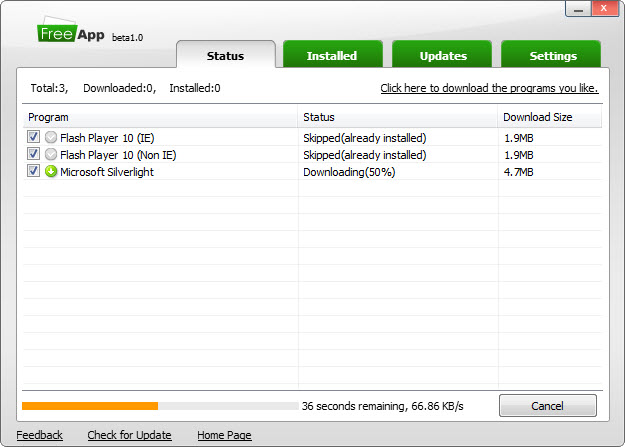This screenshot has width=625, height=447.
Task: Click Skipped status of Flash Player 10 (IE)
Action: [365, 138]
